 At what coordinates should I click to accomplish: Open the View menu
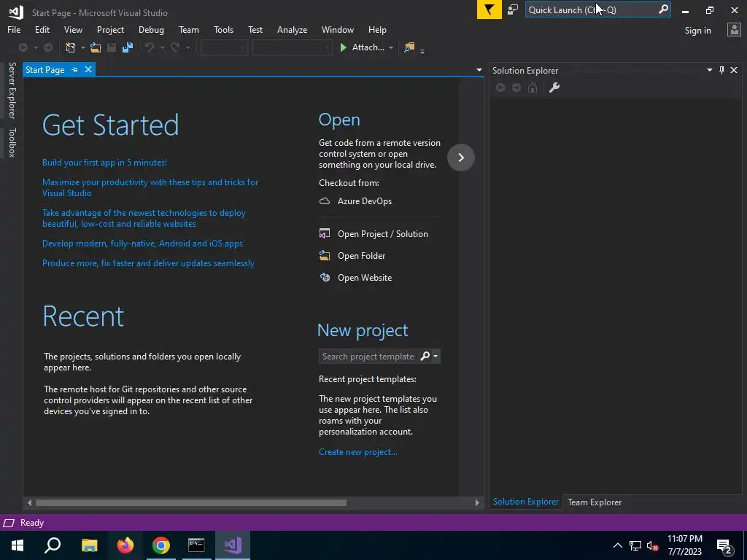[x=73, y=30]
